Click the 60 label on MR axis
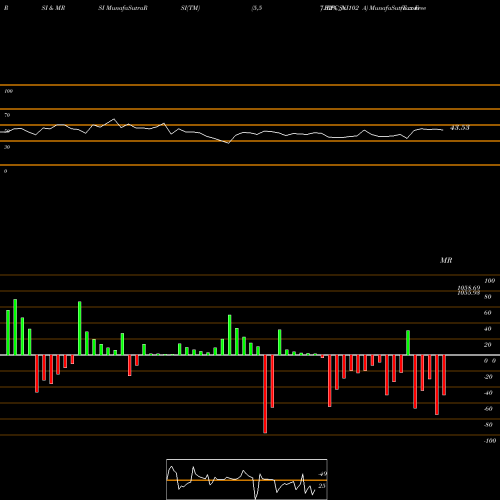The image size is (500, 500). [488, 313]
